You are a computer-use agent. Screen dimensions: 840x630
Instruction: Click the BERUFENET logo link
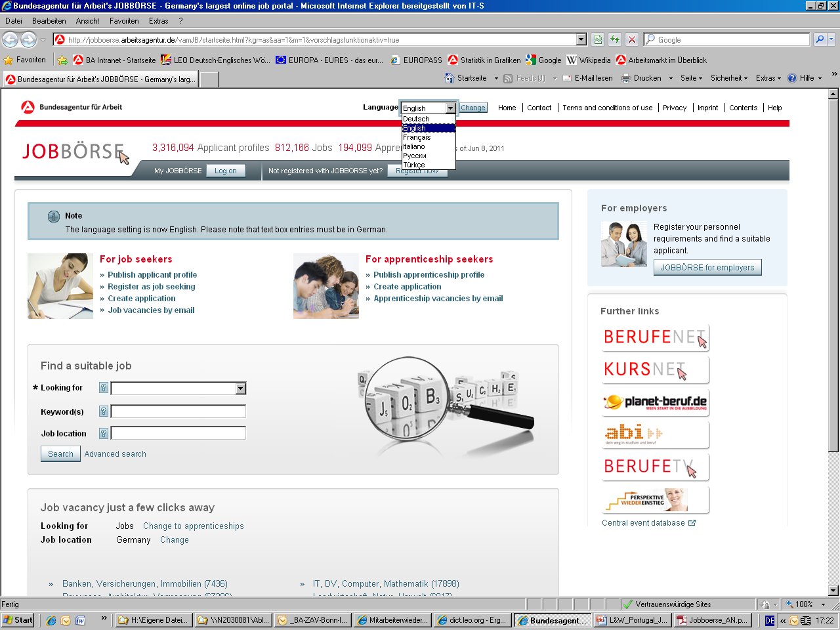655,337
